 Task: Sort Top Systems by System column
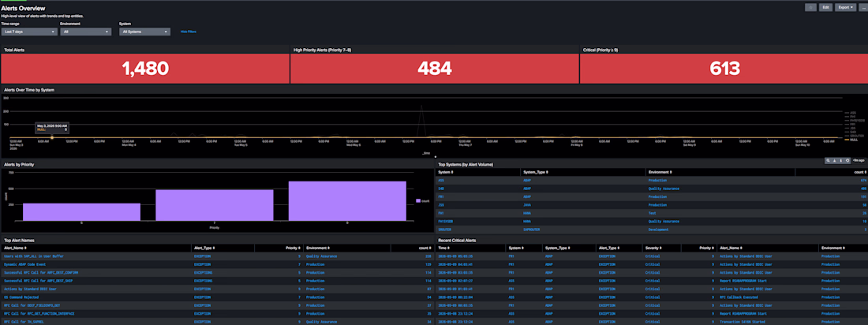pyautogui.click(x=446, y=172)
